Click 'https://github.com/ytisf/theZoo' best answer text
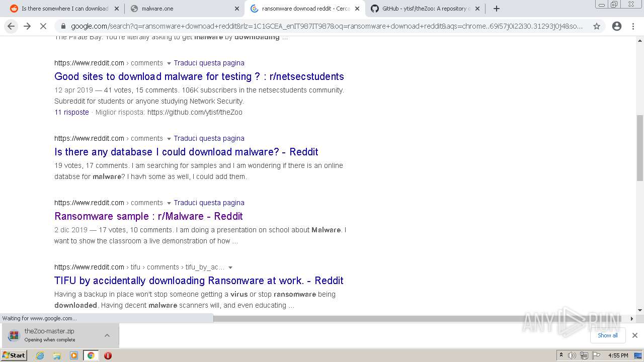This screenshot has width=644, height=362. (x=195, y=112)
